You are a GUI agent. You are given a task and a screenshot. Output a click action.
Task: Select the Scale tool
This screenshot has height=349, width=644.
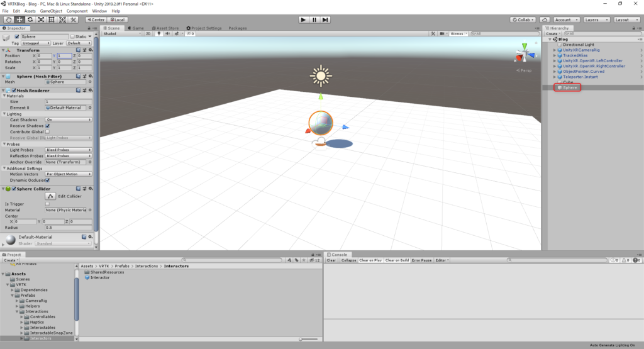[41, 19]
